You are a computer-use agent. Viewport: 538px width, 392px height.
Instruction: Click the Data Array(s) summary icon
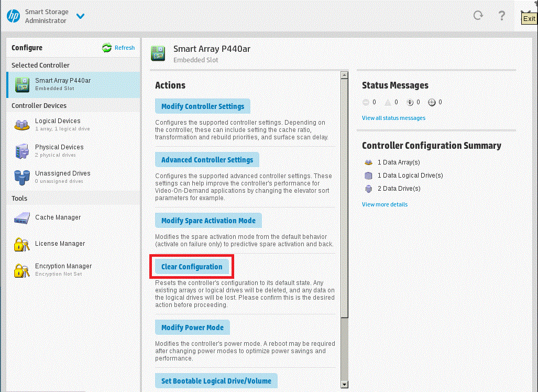pos(368,162)
